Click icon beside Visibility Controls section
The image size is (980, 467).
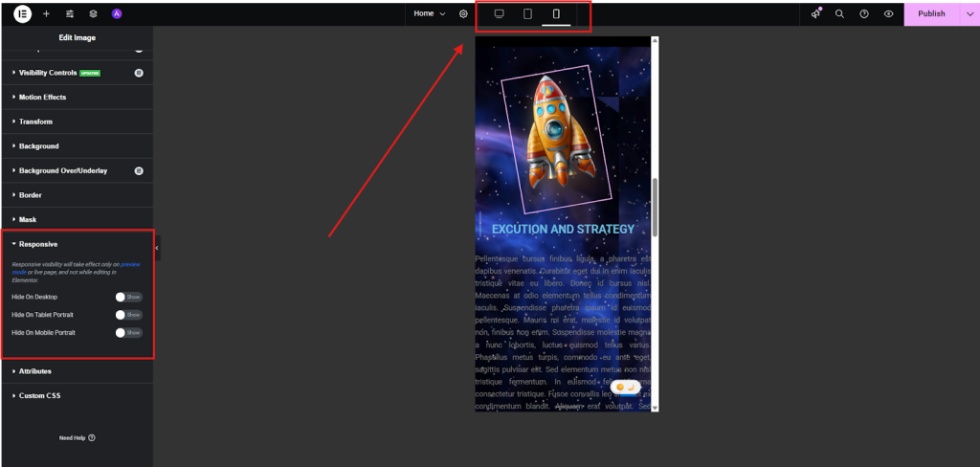(139, 73)
